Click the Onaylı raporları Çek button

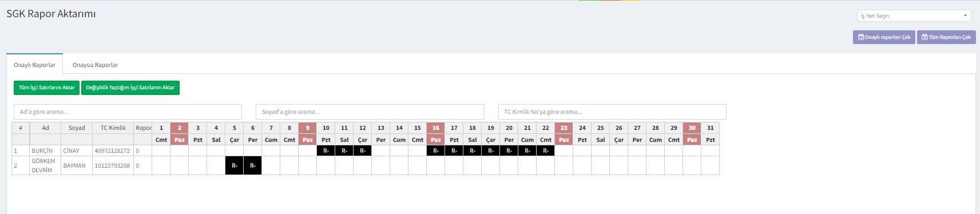(x=884, y=37)
